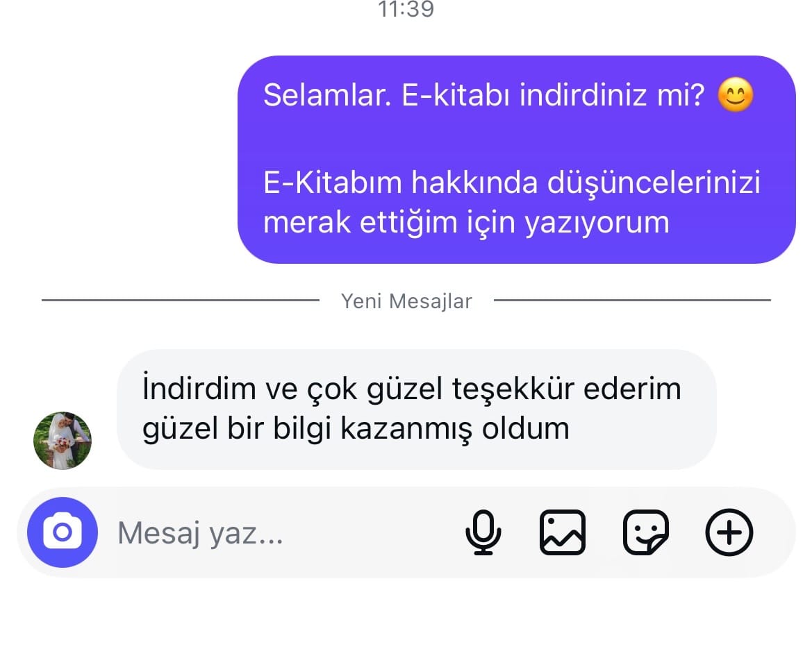Click the smiling emoji in sent message

736,94
